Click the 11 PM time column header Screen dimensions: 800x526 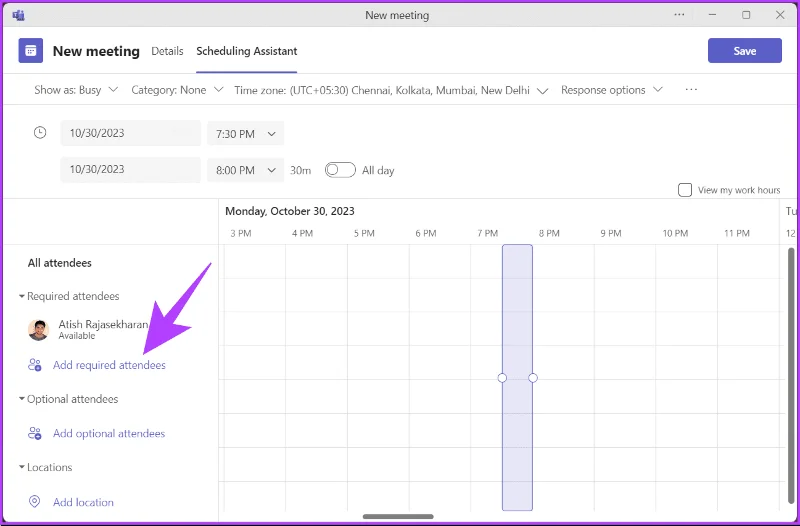(x=737, y=233)
